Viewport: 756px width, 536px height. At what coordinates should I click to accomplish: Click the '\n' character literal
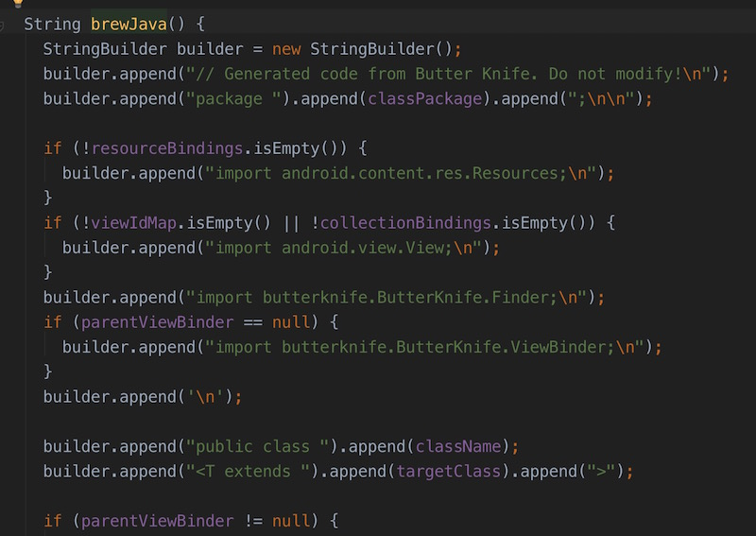(x=205, y=397)
